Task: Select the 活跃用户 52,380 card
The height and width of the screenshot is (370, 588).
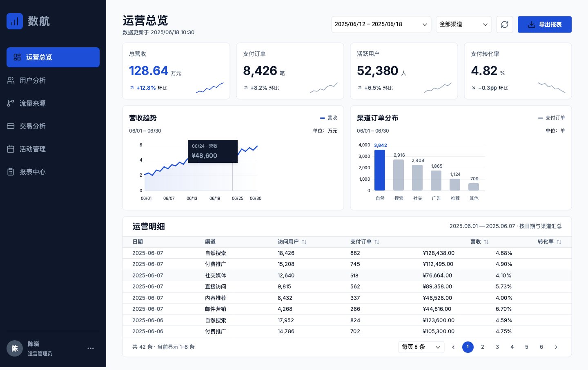Action: click(404, 71)
